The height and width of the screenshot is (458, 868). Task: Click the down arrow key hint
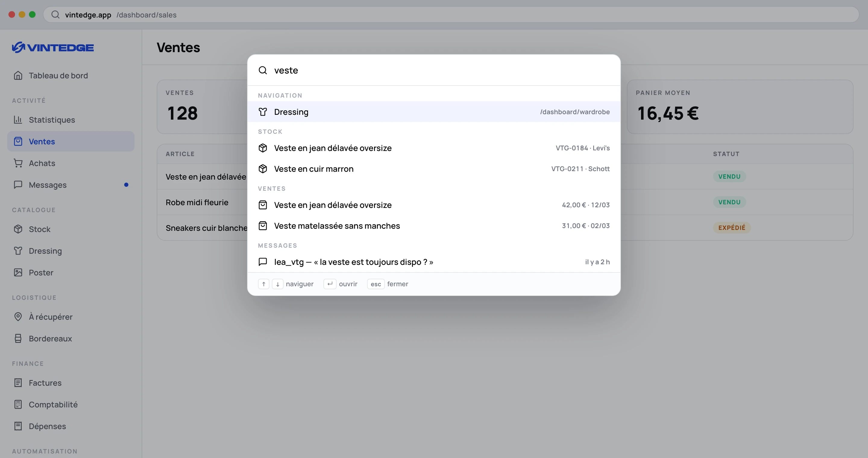click(278, 284)
